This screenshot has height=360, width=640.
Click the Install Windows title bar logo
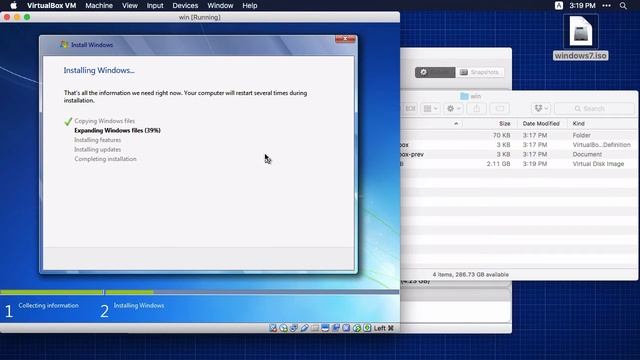64,44
